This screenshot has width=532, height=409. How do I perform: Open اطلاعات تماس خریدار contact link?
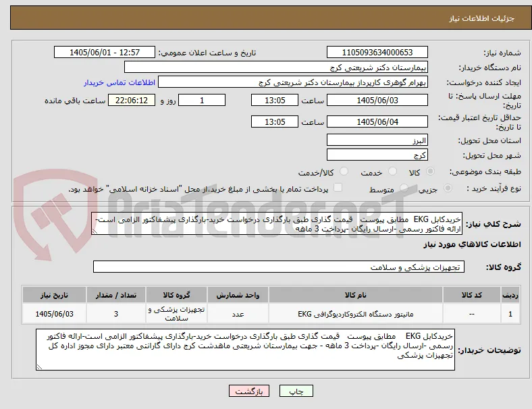[x=119, y=82]
